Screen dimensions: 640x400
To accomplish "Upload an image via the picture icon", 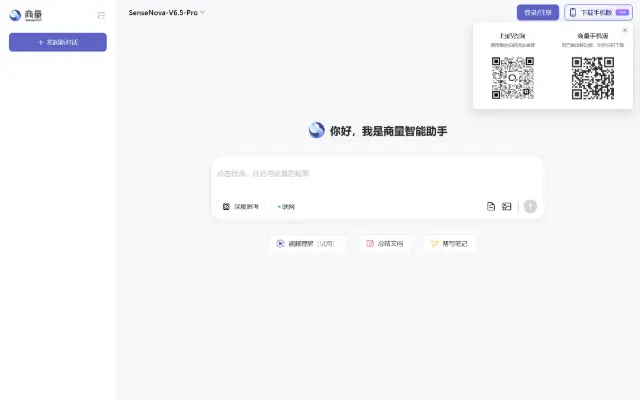I will pos(507,207).
